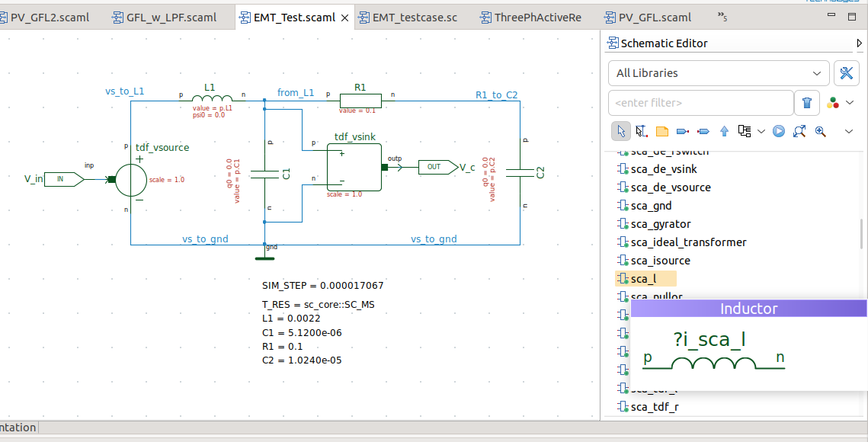Select the C1 capacitor symbol
The image size is (868, 442).
click(x=265, y=174)
